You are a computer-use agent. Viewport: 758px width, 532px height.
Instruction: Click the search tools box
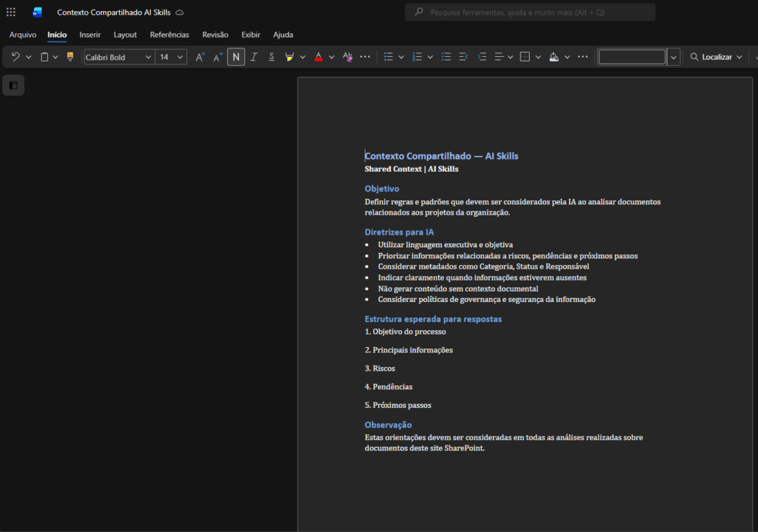point(530,12)
